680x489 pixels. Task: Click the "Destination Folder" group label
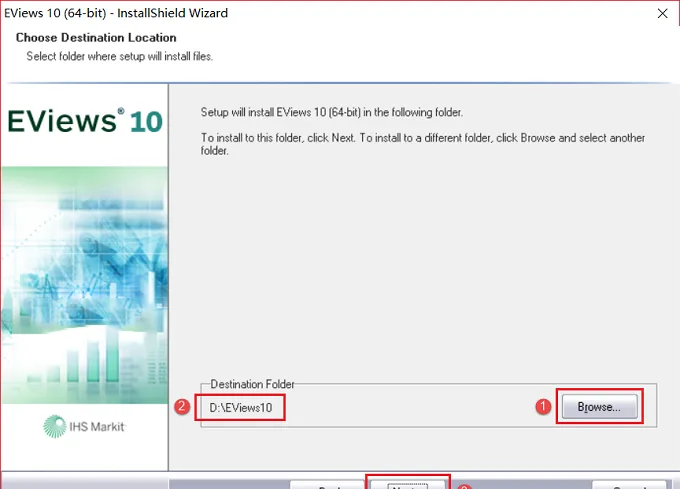pyautogui.click(x=252, y=384)
